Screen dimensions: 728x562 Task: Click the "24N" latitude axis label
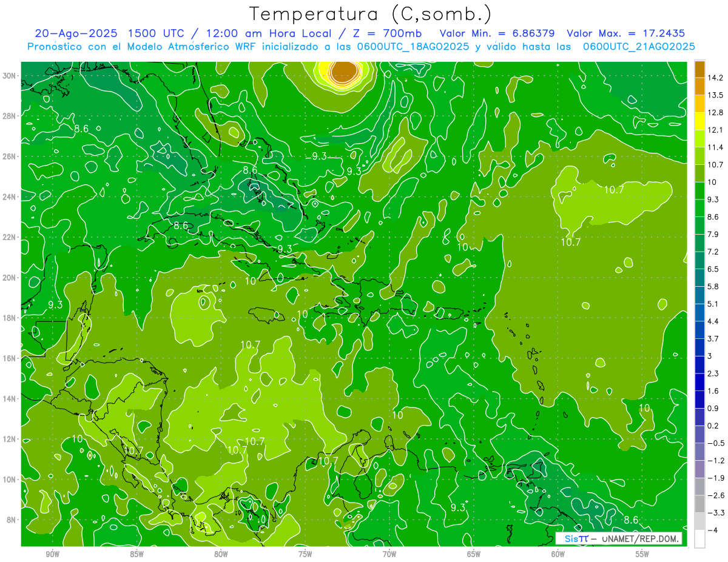click(10, 197)
